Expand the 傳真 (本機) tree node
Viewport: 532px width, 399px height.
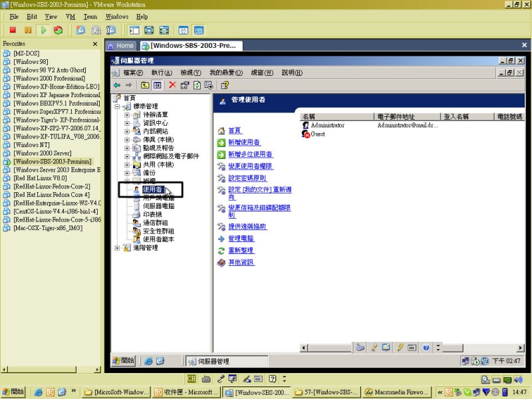click(127, 140)
